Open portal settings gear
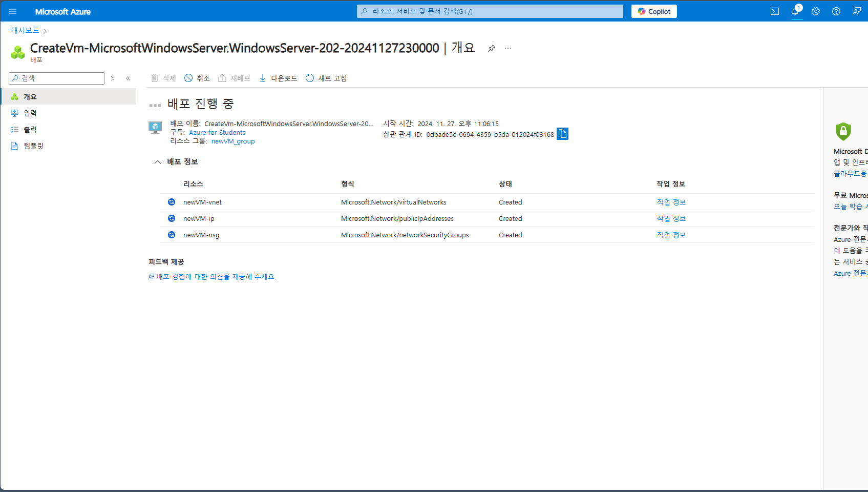The width and height of the screenshot is (868, 492). (x=816, y=11)
